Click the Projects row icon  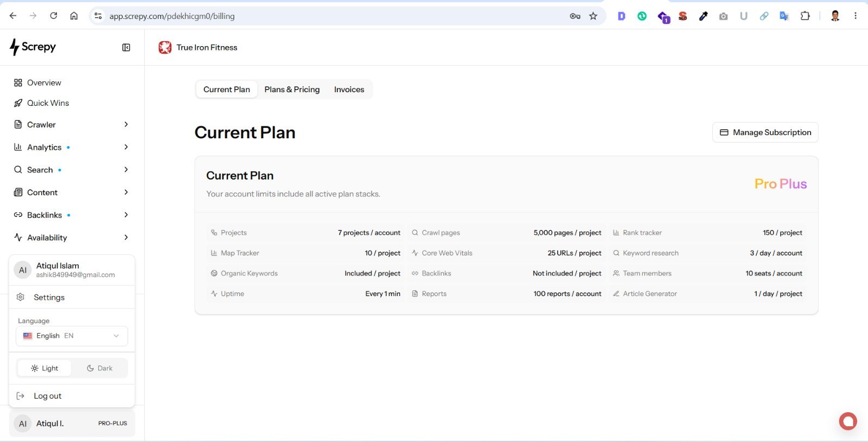pyautogui.click(x=214, y=233)
